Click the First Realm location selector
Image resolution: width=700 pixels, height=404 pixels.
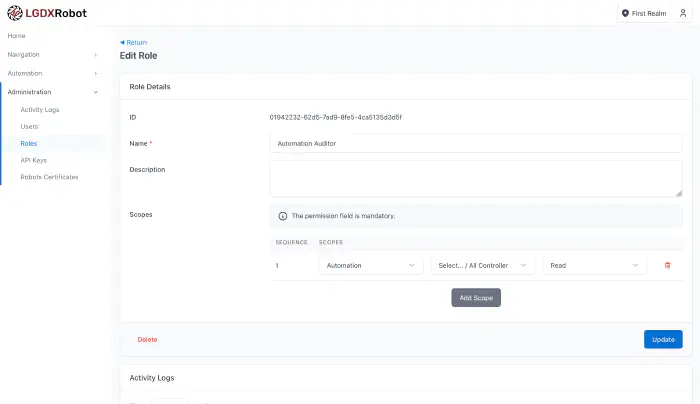(644, 14)
